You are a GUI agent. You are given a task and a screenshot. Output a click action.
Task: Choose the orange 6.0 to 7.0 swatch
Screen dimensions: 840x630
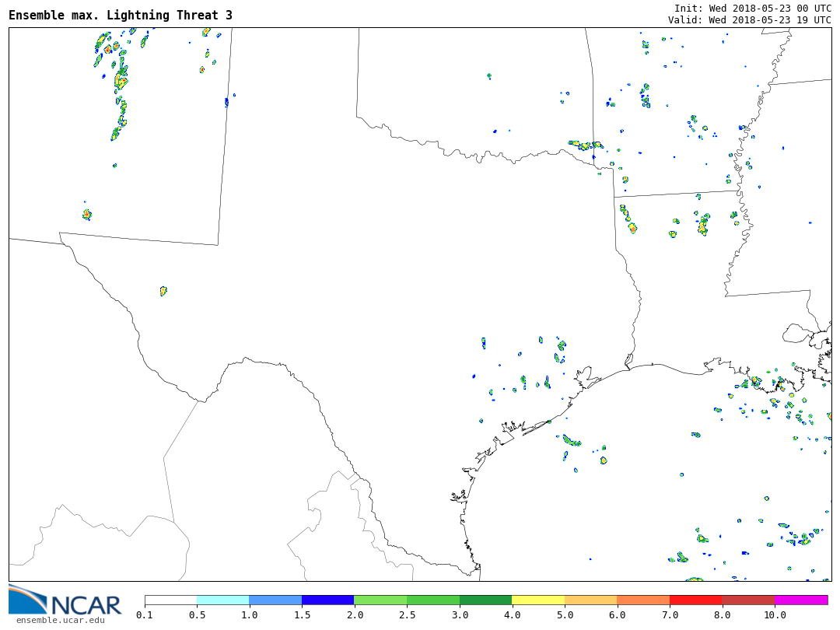click(643, 600)
